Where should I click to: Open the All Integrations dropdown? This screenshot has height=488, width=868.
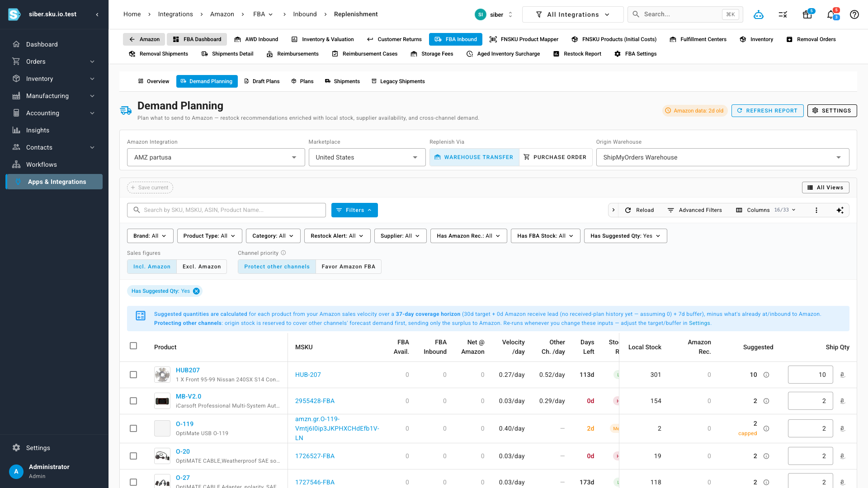(x=573, y=14)
